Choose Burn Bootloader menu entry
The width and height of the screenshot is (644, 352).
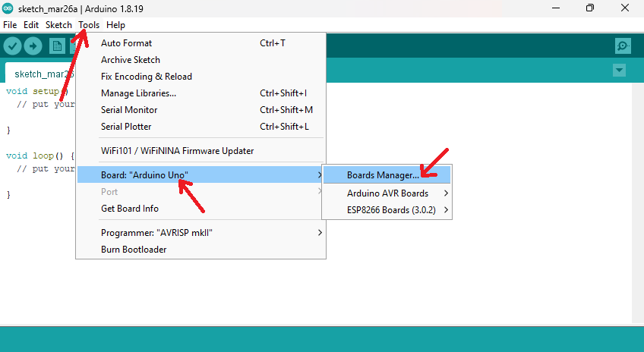click(200, 250)
